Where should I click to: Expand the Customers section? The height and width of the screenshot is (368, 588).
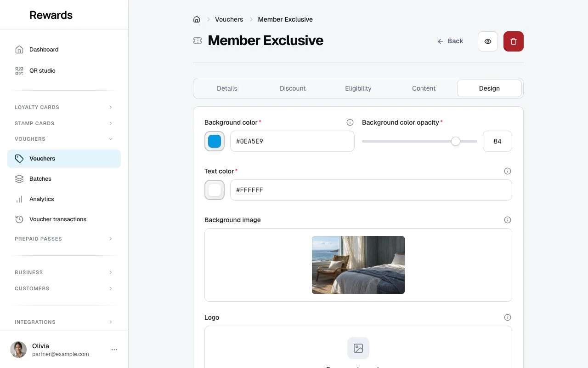point(64,288)
